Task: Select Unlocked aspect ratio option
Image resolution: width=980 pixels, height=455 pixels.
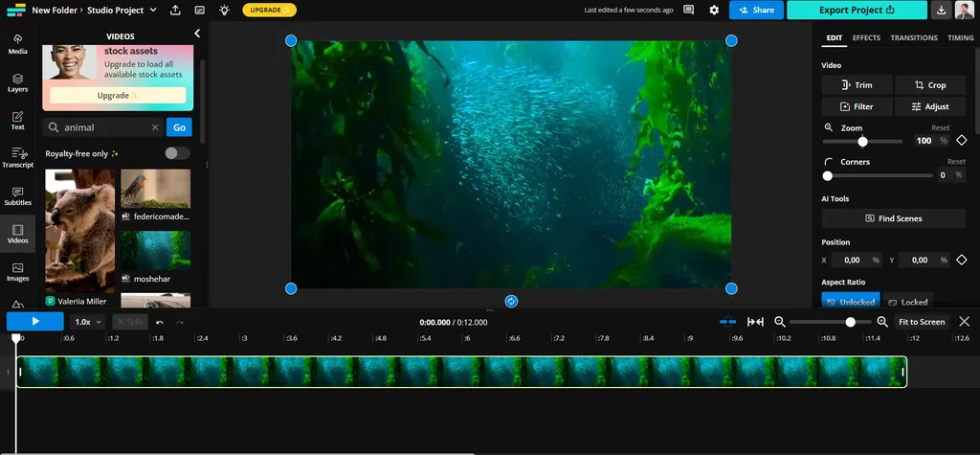Action: [x=851, y=302]
